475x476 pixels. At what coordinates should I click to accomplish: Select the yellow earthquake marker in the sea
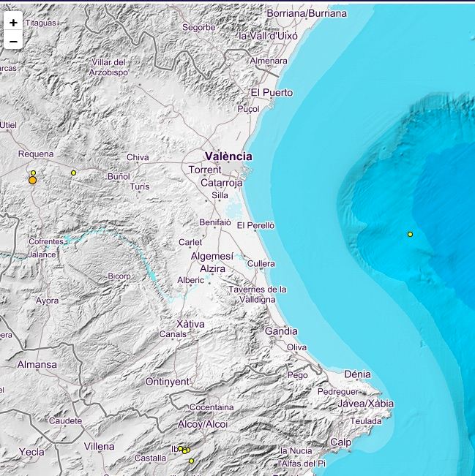tap(410, 234)
